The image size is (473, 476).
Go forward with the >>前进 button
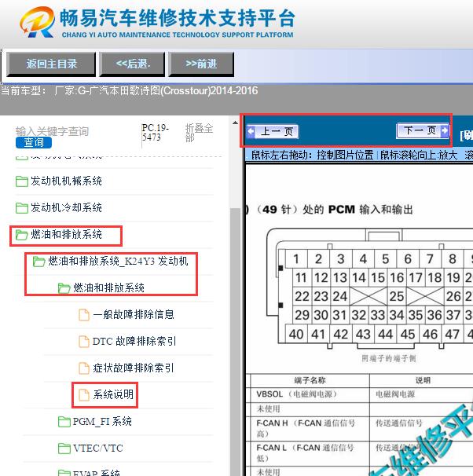coord(201,64)
